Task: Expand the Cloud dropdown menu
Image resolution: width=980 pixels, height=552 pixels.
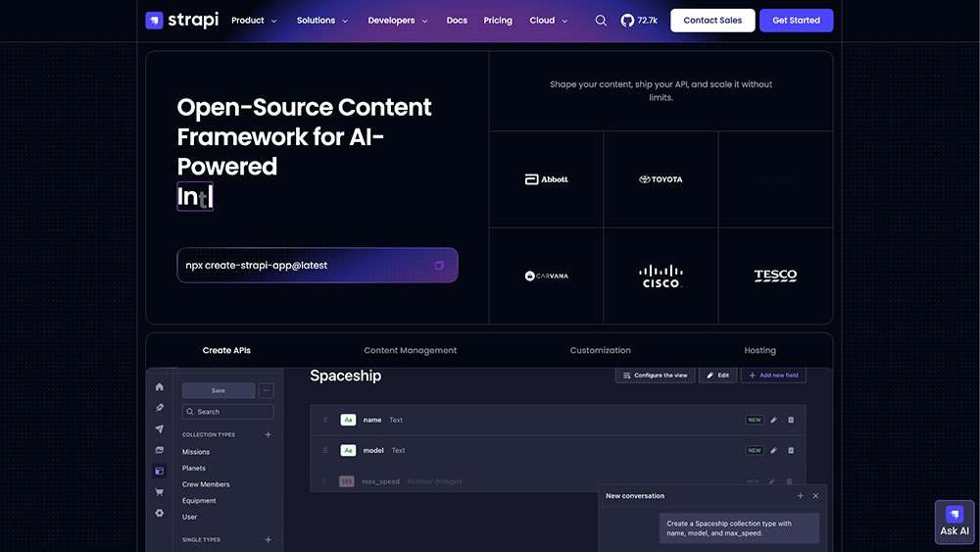Action: tap(548, 20)
